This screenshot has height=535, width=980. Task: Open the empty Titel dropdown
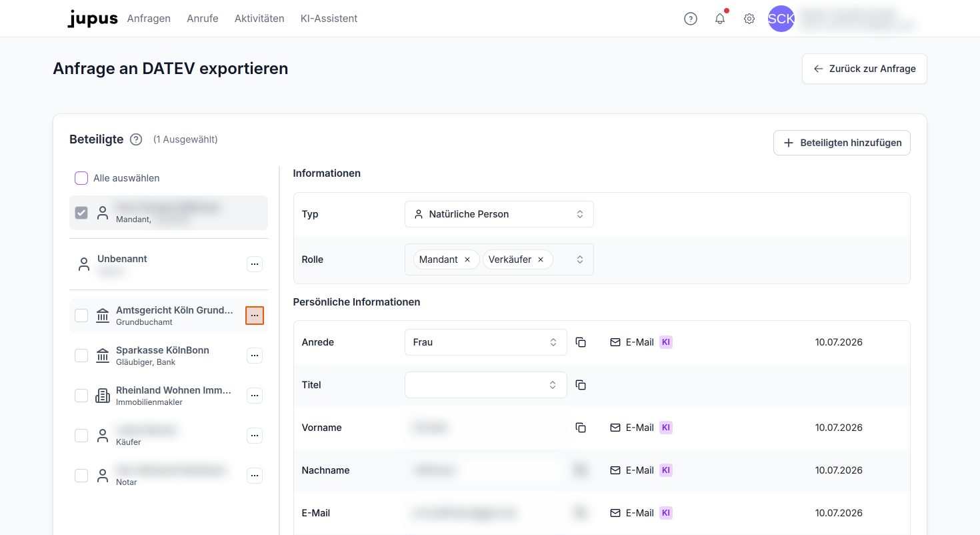486,385
